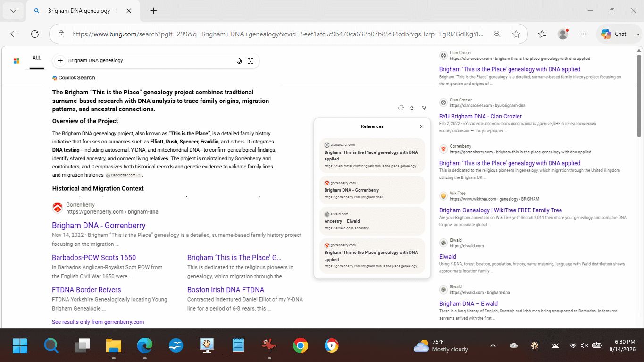Viewport: 644px width, 362px height.
Task: Refresh the Bing search page
Action: pos(35,34)
